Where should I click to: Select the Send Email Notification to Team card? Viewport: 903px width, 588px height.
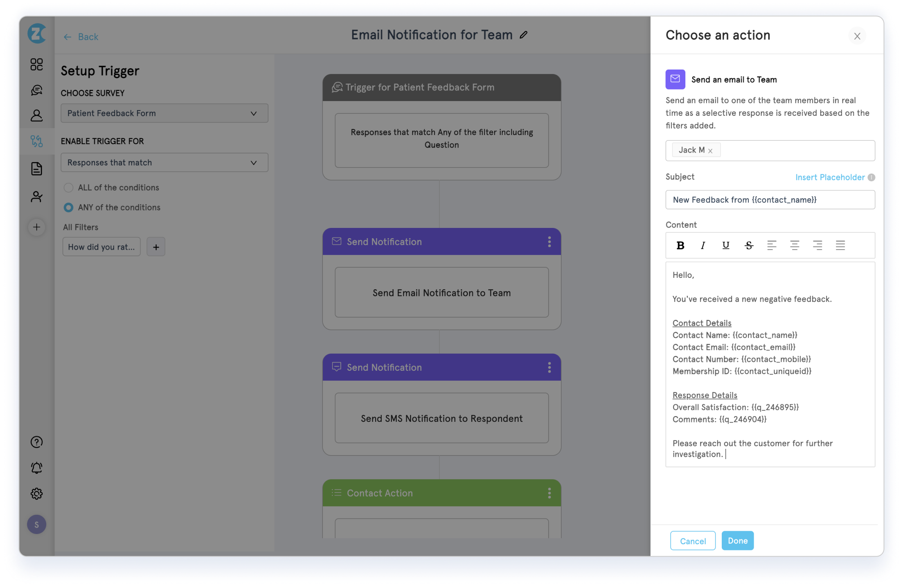(441, 293)
